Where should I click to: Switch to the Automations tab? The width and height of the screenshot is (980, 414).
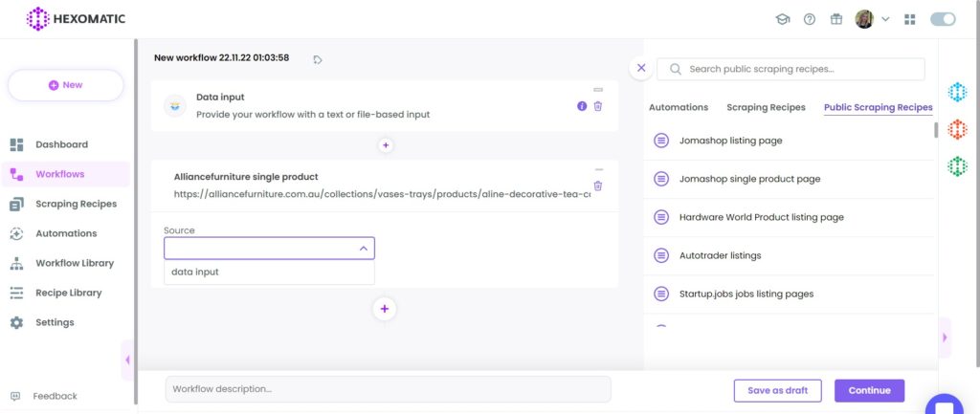point(679,107)
